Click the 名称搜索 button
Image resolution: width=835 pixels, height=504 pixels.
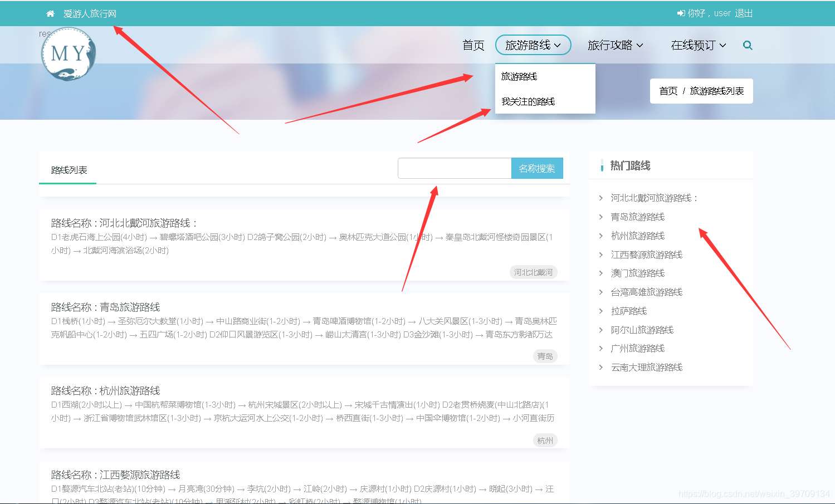coord(537,168)
